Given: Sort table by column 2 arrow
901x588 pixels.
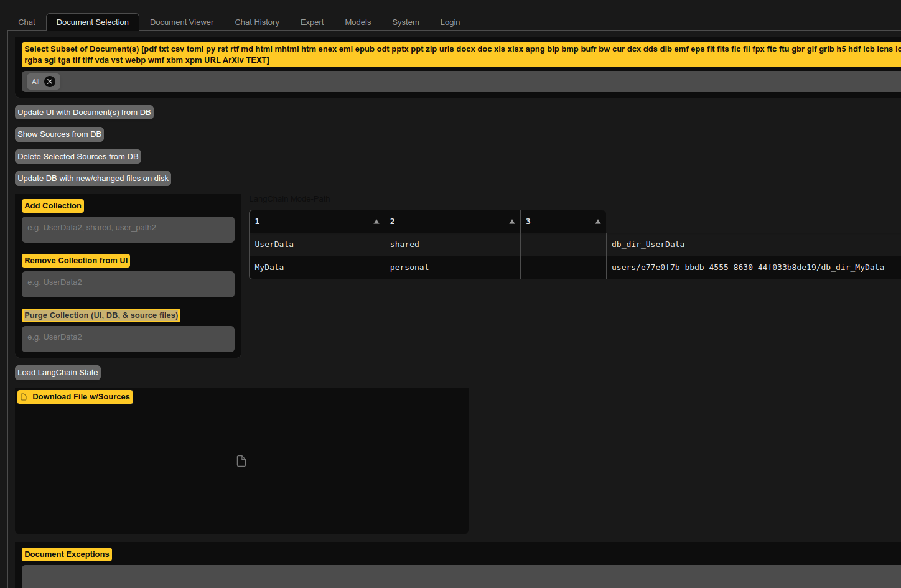Looking at the screenshot, I should 511,222.
